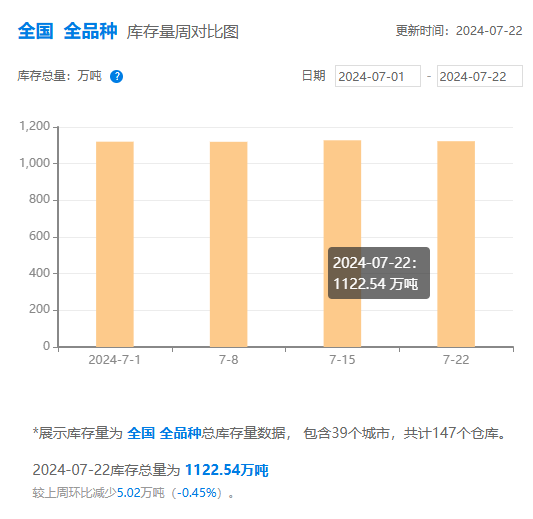Click the 库存总量：万吨 label
Screen dimensions: 533x519
(59, 76)
